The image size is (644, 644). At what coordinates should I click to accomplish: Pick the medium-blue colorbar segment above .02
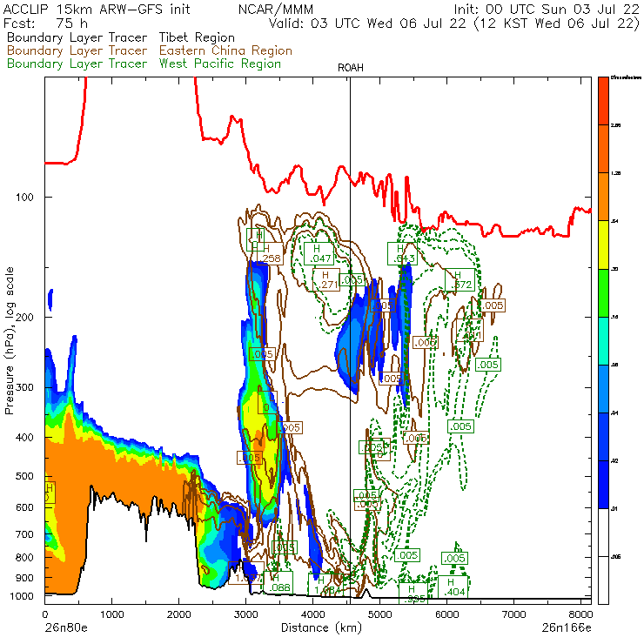tap(603, 437)
